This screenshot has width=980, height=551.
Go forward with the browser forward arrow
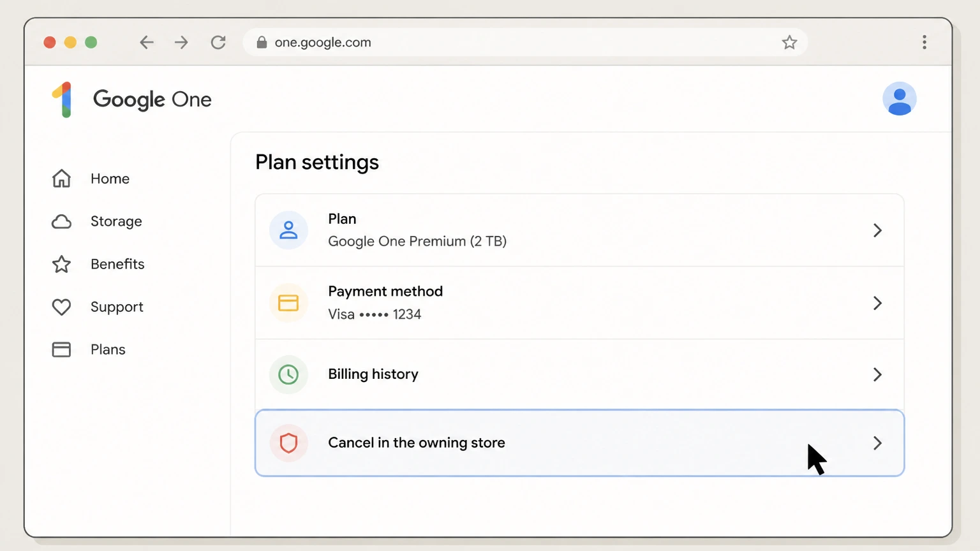(x=181, y=42)
